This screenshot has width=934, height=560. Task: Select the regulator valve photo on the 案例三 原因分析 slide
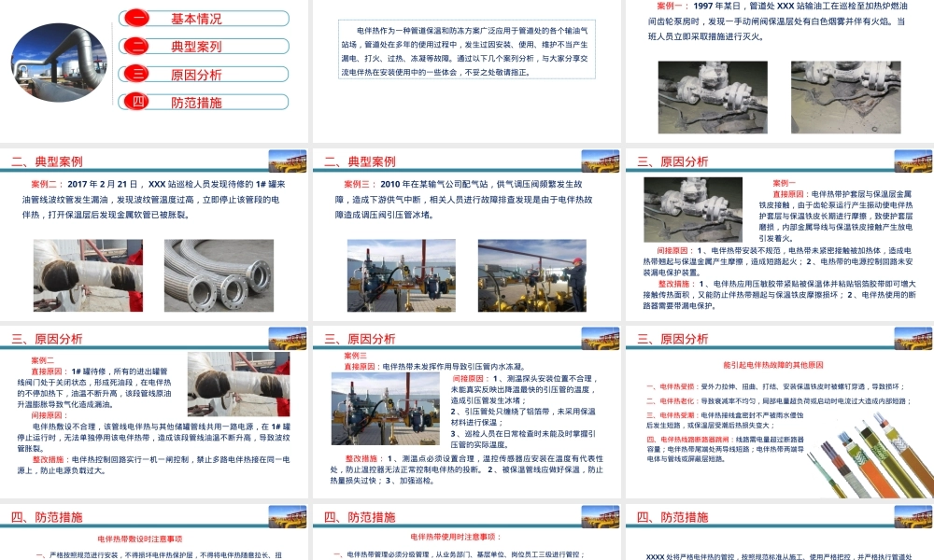pos(386,409)
